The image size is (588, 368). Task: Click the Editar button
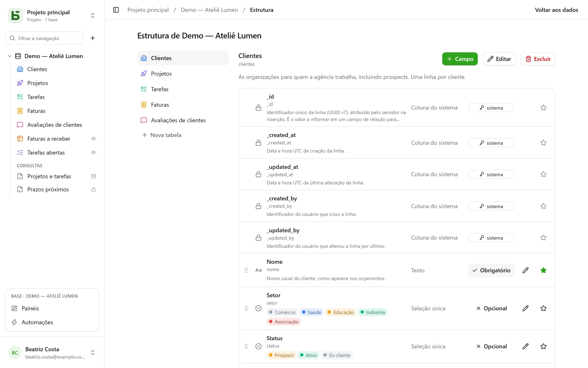499,59
